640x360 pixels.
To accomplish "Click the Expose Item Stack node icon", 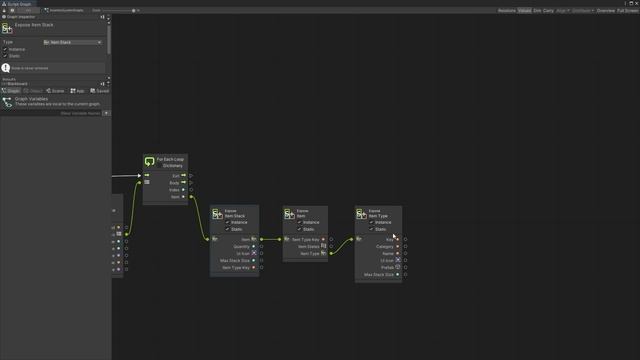I will (x=217, y=213).
